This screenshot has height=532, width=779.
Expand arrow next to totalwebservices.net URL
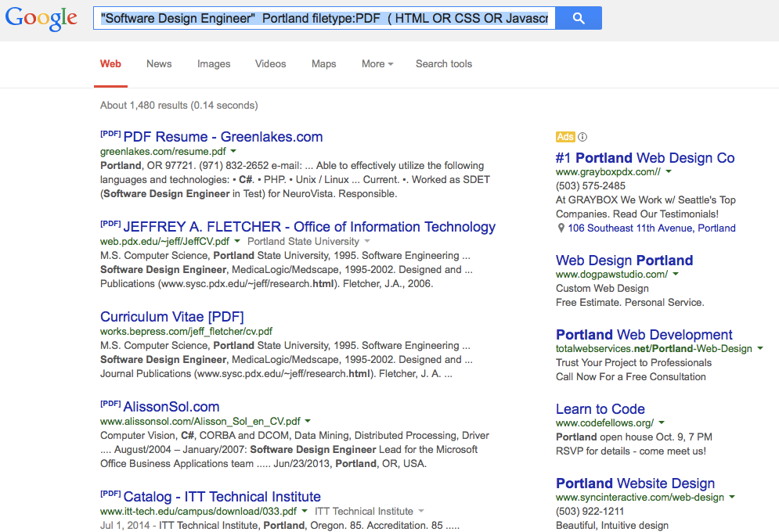coord(760,348)
